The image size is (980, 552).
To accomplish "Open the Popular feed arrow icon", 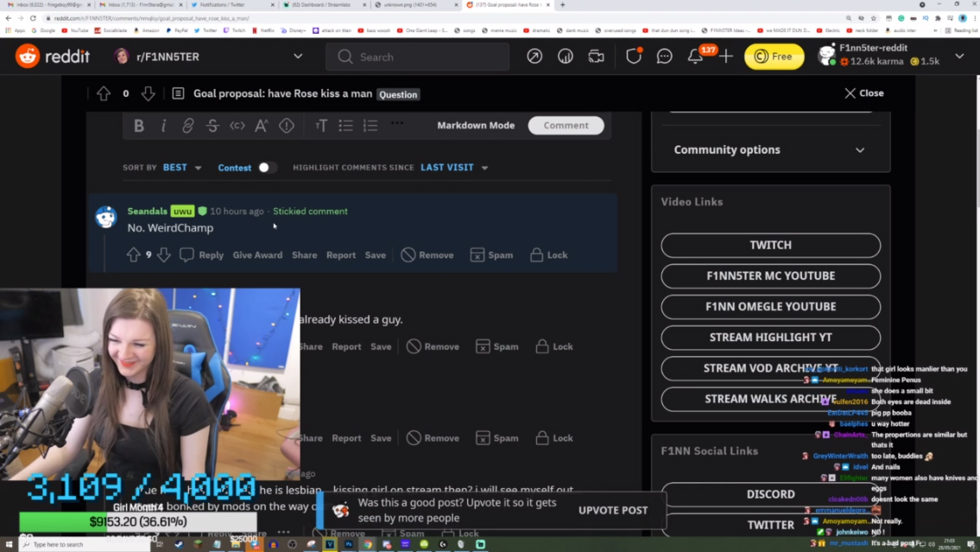I will 534,56.
